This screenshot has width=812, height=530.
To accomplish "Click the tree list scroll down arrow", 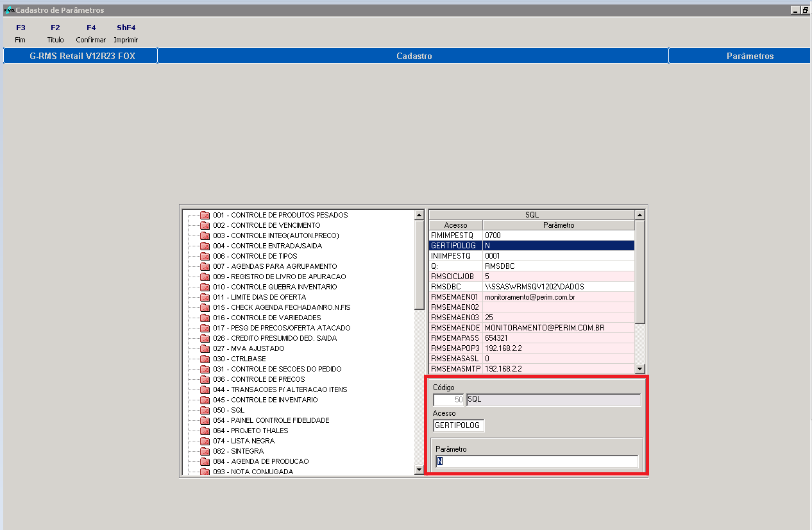I will click(419, 470).
